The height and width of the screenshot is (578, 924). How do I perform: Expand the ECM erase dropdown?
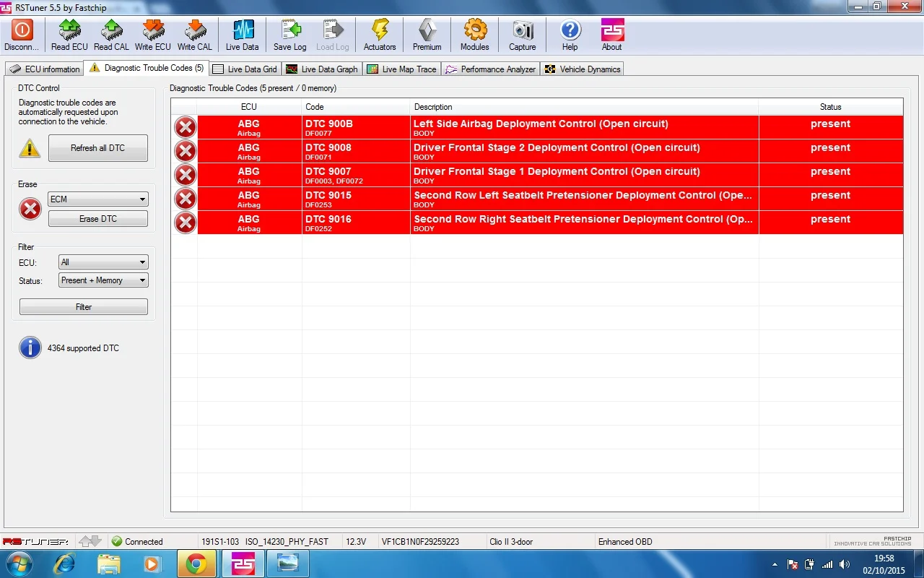[x=98, y=199]
